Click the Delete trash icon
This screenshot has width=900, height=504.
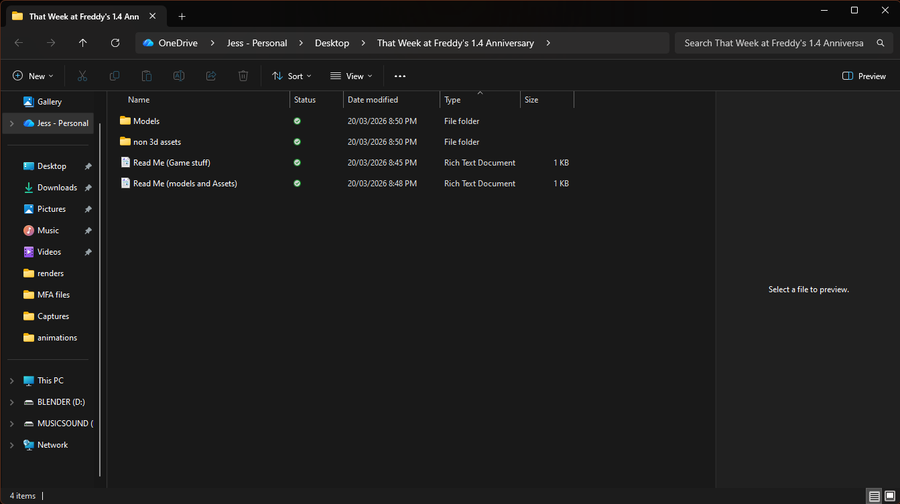pyautogui.click(x=243, y=76)
